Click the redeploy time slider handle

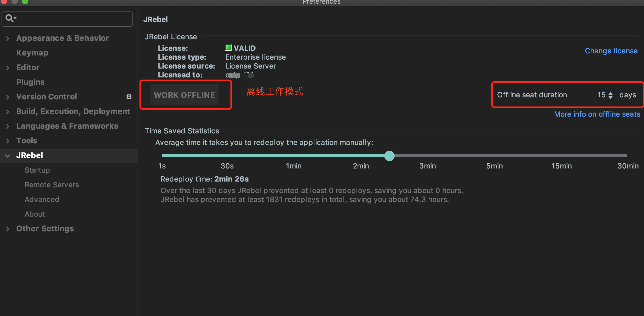tap(389, 156)
